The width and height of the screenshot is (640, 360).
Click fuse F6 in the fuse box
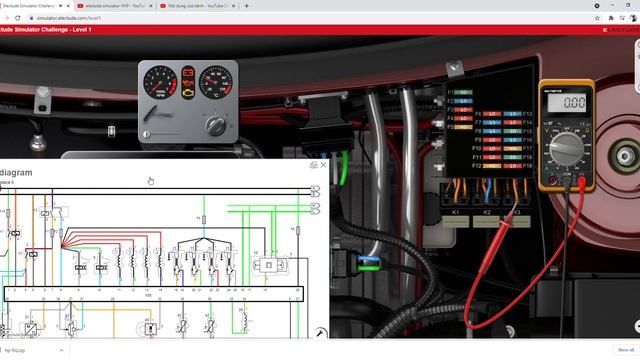tap(492, 114)
